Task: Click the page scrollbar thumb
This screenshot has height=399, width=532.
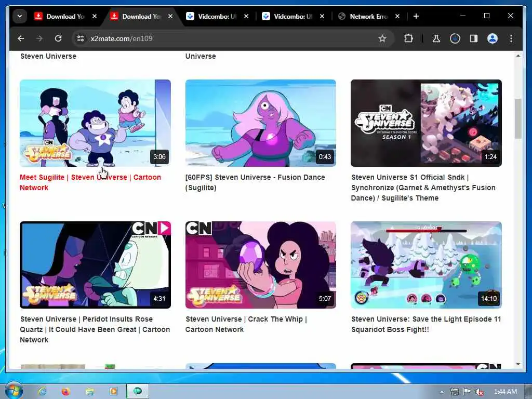Action: [x=518, y=119]
